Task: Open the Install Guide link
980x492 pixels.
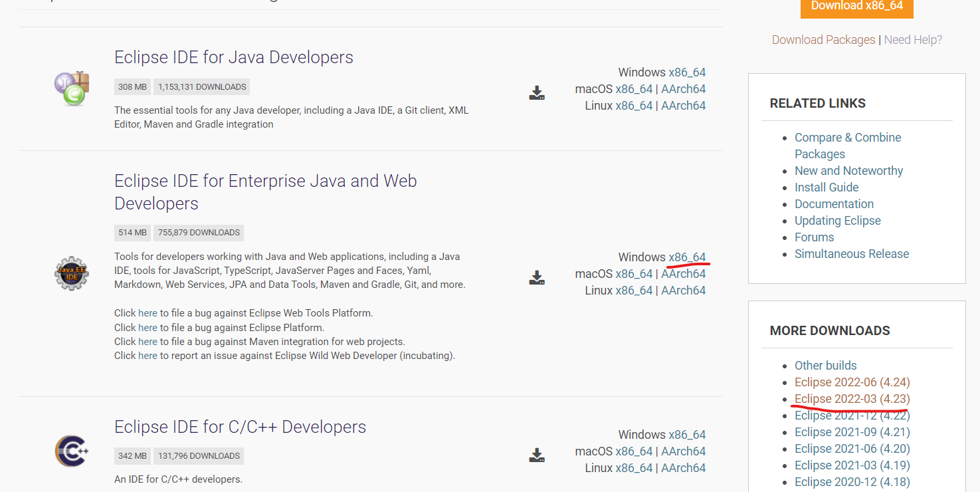Action: click(827, 187)
